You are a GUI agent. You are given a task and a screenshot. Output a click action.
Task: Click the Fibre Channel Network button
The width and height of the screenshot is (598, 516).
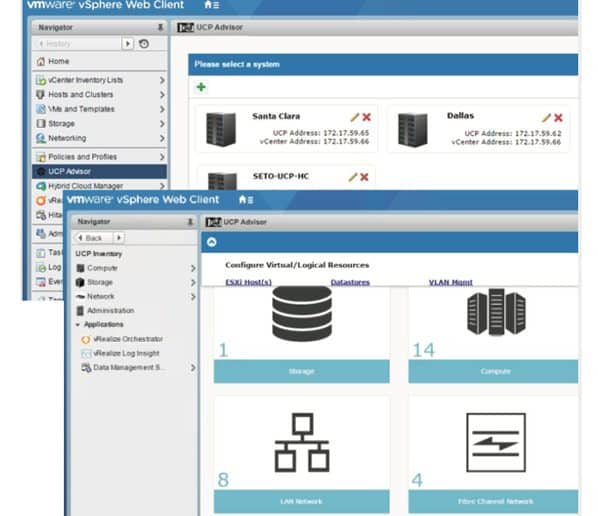pyautogui.click(x=493, y=502)
